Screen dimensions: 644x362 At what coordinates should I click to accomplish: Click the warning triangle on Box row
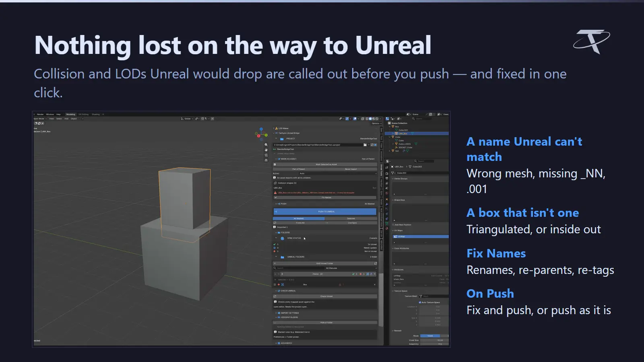(340, 285)
